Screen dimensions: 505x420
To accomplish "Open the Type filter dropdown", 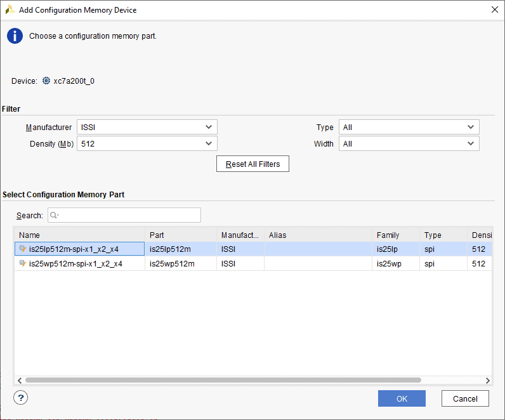I will click(x=409, y=128).
